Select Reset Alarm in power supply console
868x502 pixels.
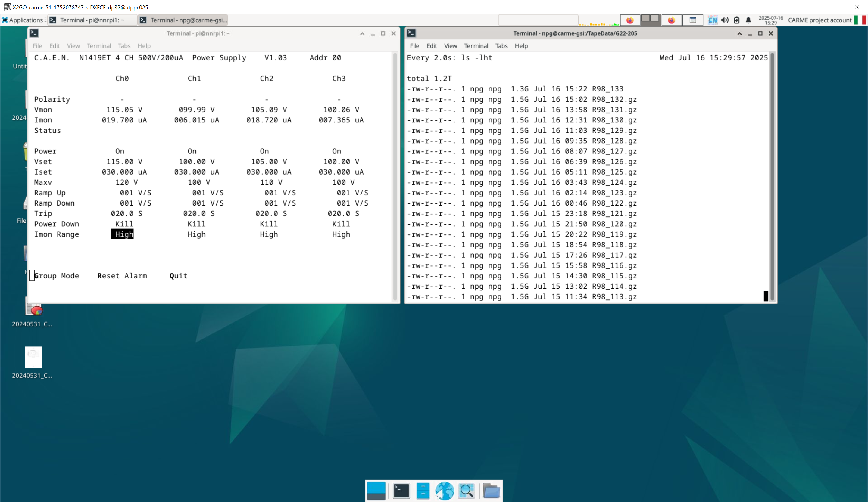pos(122,276)
